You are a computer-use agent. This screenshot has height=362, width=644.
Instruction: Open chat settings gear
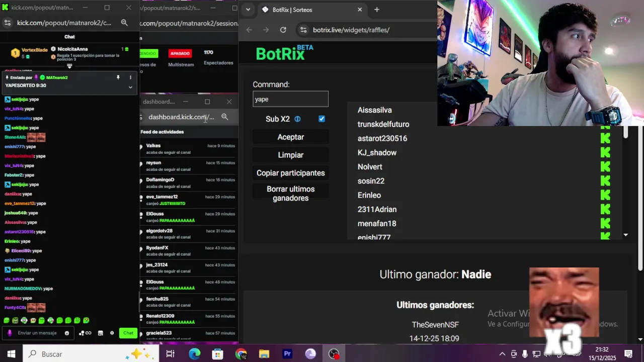point(112,333)
